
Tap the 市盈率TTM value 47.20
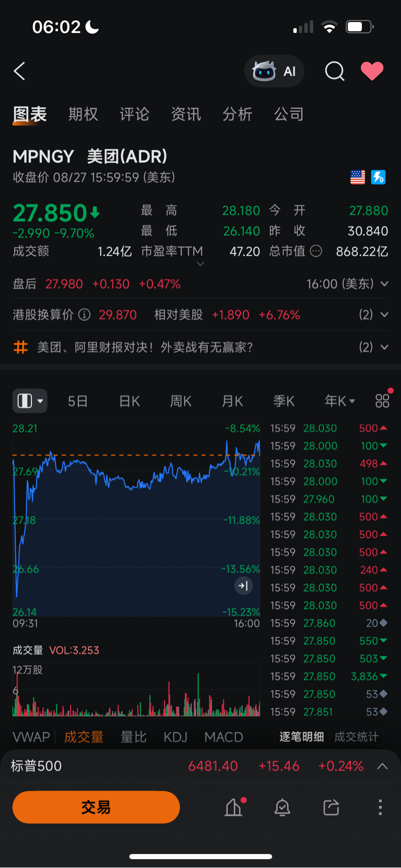click(245, 252)
